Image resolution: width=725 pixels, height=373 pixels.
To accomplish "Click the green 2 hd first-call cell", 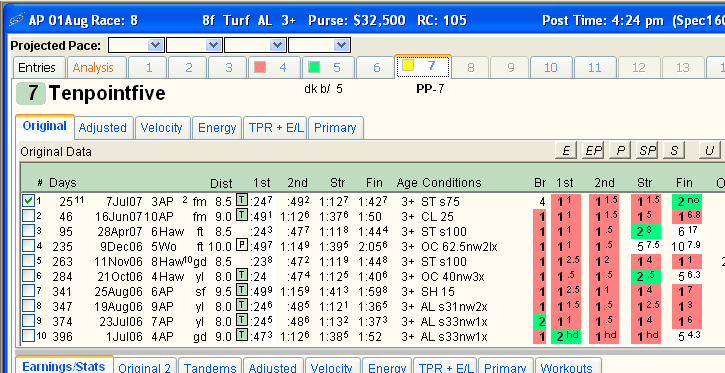I will coord(565,336).
